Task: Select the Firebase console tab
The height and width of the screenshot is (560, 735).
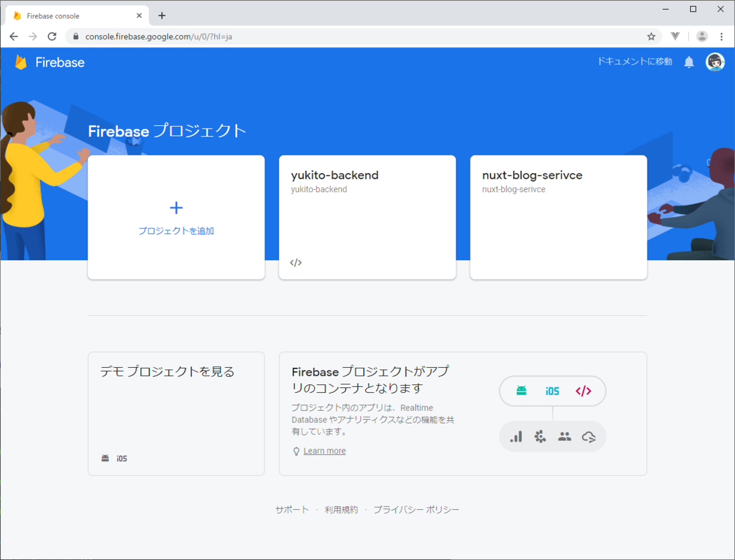Action: pos(77,15)
